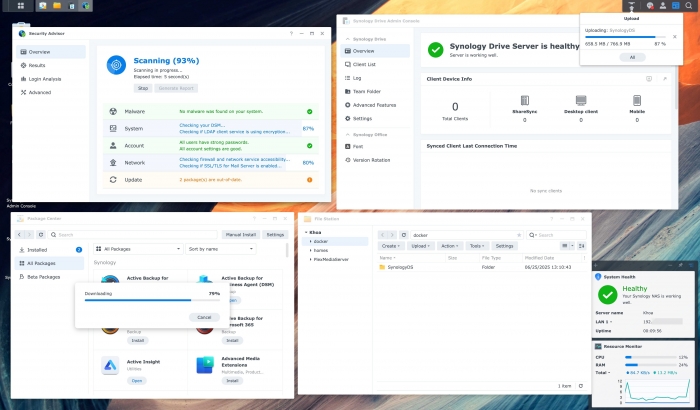The height and width of the screenshot is (410, 700).
Task: Click the Client Device Info export icon
Action: [649, 79]
